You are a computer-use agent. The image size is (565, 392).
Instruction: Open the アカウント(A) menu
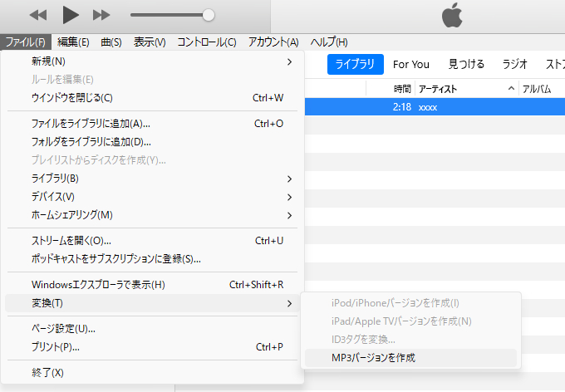[x=273, y=42]
